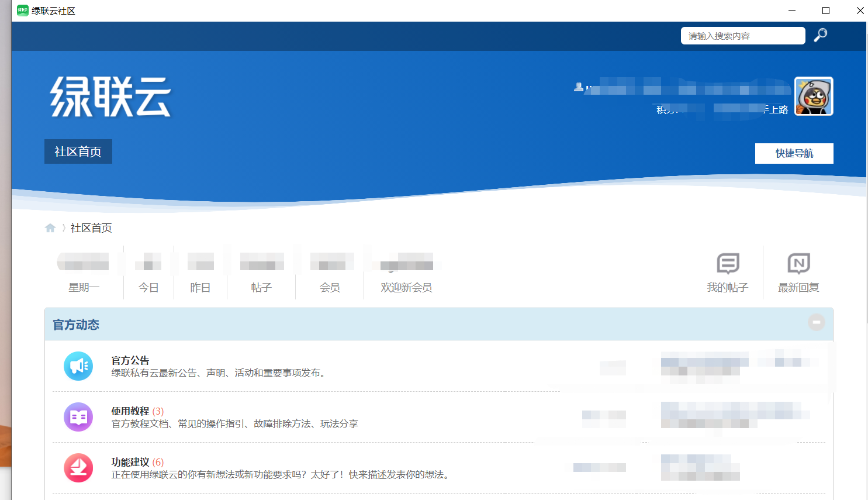Open the user avatar profile picture
The width and height of the screenshot is (868, 500).
[x=814, y=96]
